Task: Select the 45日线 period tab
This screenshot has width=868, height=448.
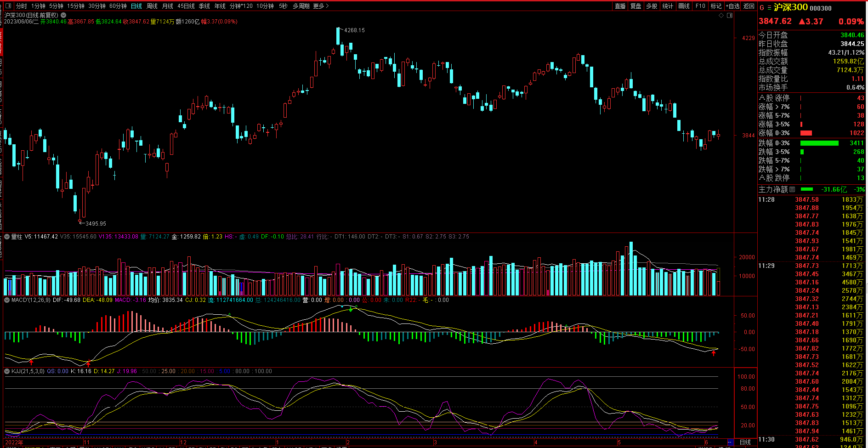Action: [186, 6]
